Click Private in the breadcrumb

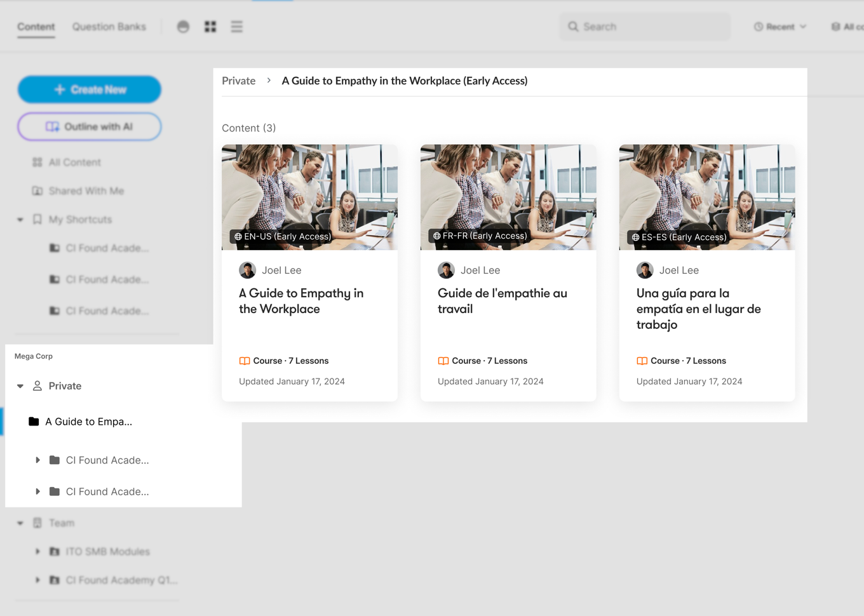pyautogui.click(x=238, y=81)
